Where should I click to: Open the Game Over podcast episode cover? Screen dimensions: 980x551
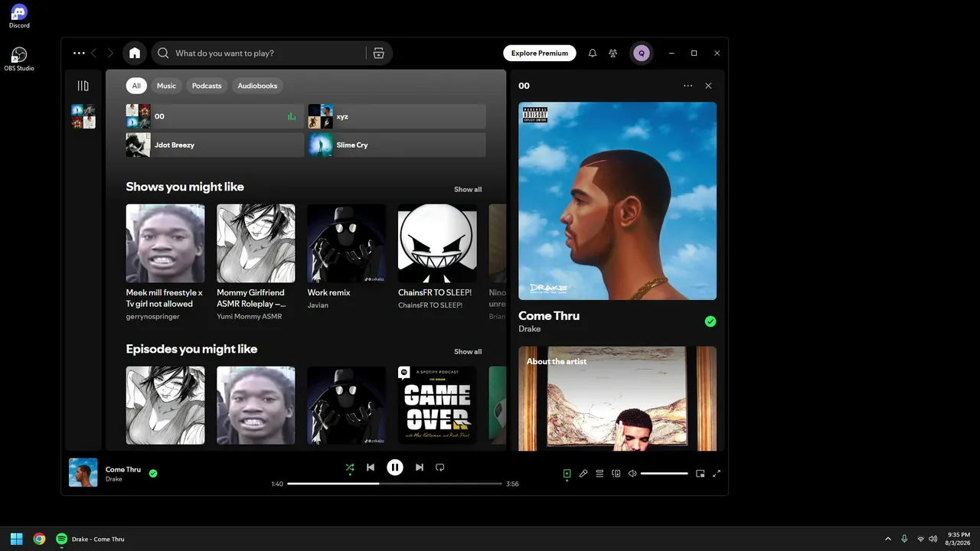[x=437, y=406]
